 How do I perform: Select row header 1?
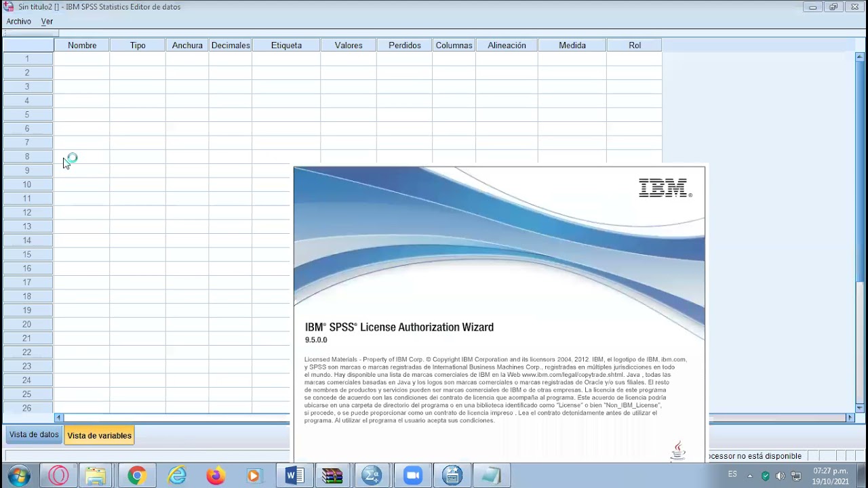tap(28, 59)
